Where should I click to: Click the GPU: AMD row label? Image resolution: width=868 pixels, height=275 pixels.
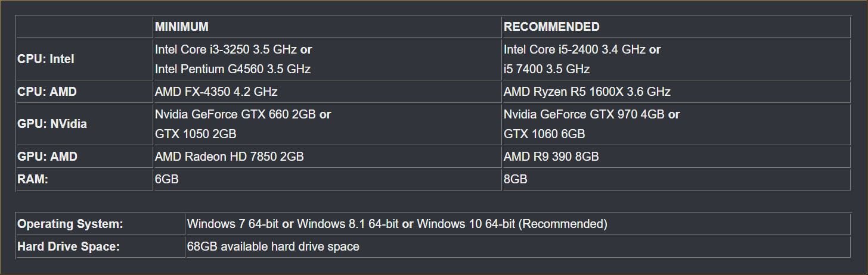(x=47, y=157)
